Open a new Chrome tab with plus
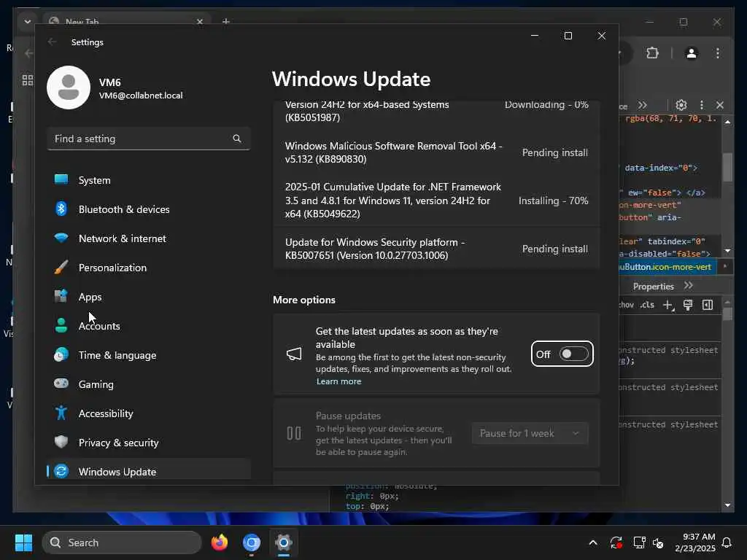The height and width of the screenshot is (560, 747). click(x=226, y=21)
